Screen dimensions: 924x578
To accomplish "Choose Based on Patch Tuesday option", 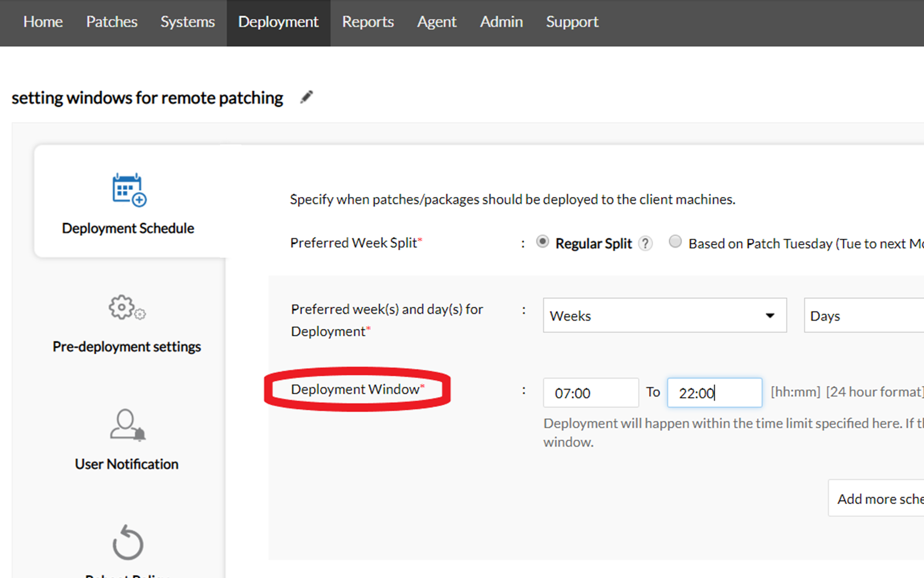I will [675, 242].
